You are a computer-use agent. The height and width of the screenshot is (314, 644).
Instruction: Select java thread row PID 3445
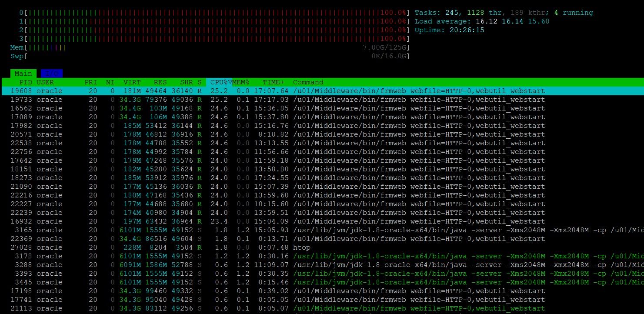click(x=322, y=282)
